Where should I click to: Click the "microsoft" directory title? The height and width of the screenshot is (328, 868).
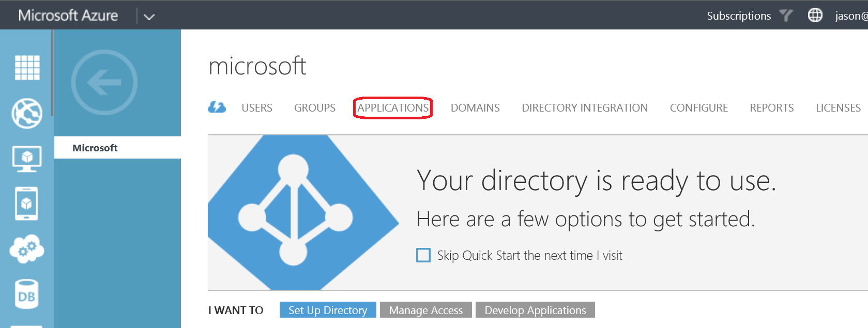[x=257, y=66]
